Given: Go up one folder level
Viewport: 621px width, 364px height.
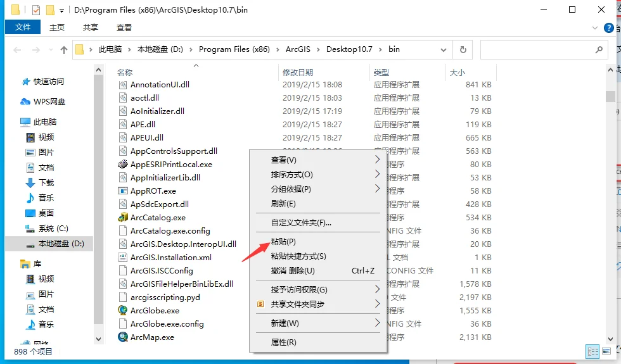Looking at the screenshot, I should (x=64, y=50).
